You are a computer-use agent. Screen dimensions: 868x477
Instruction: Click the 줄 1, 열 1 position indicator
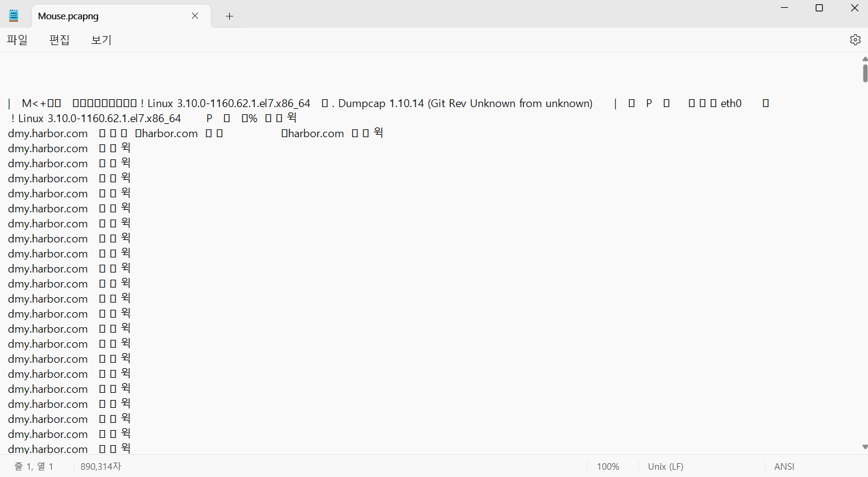tap(34, 466)
